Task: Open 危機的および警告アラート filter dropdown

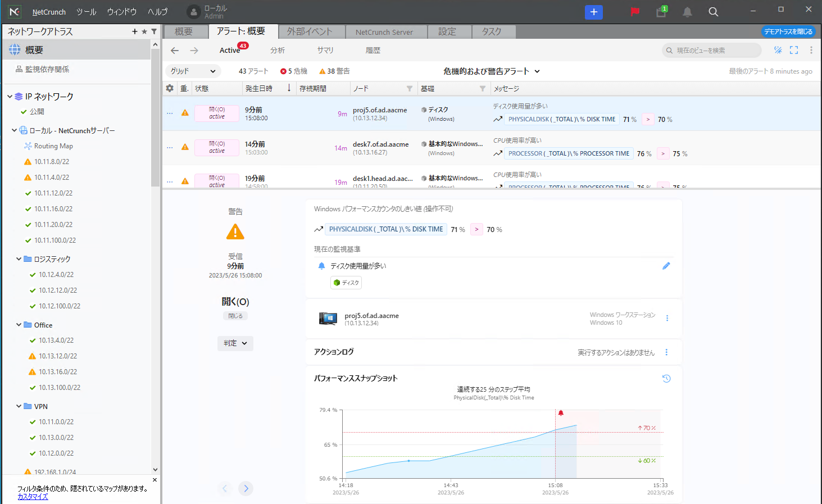Action: (x=492, y=71)
